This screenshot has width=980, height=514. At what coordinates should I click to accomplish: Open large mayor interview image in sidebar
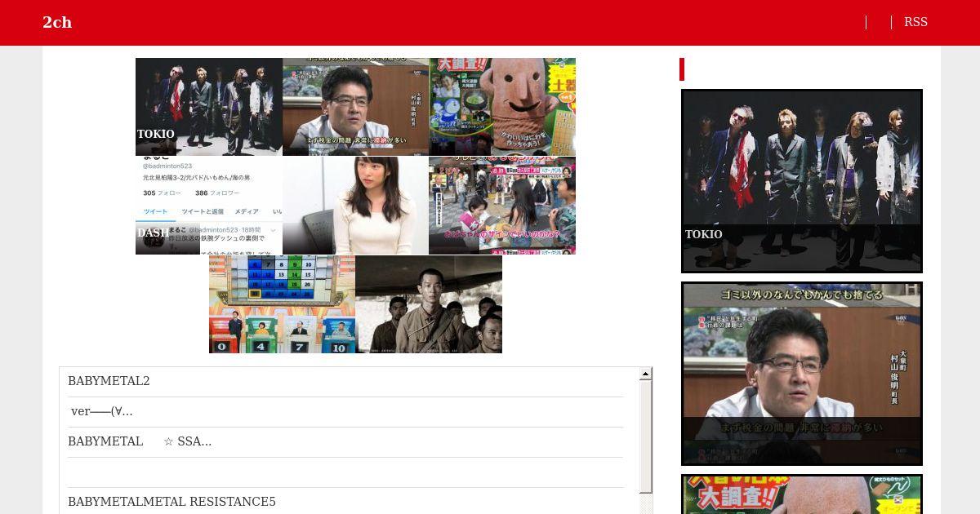802,374
